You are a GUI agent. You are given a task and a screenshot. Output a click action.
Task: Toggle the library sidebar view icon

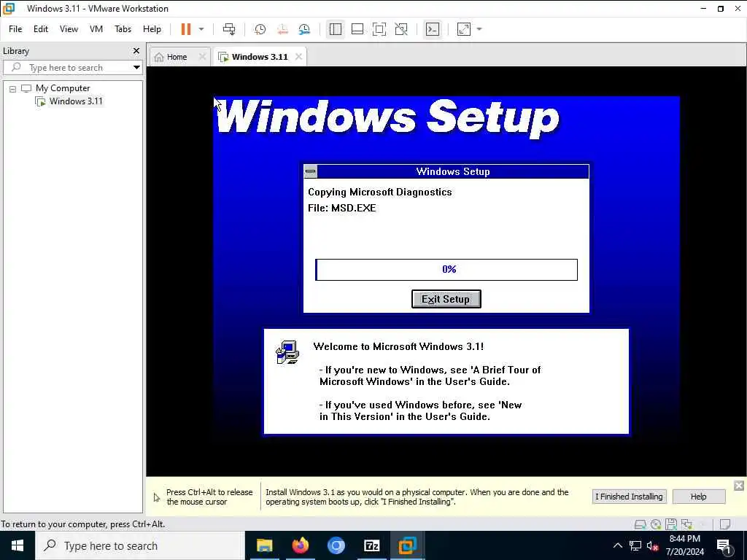coord(336,29)
